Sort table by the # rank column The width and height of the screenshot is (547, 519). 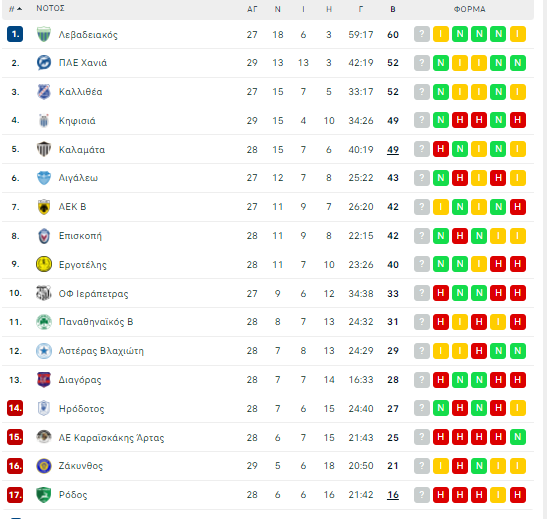coord(15,9)
